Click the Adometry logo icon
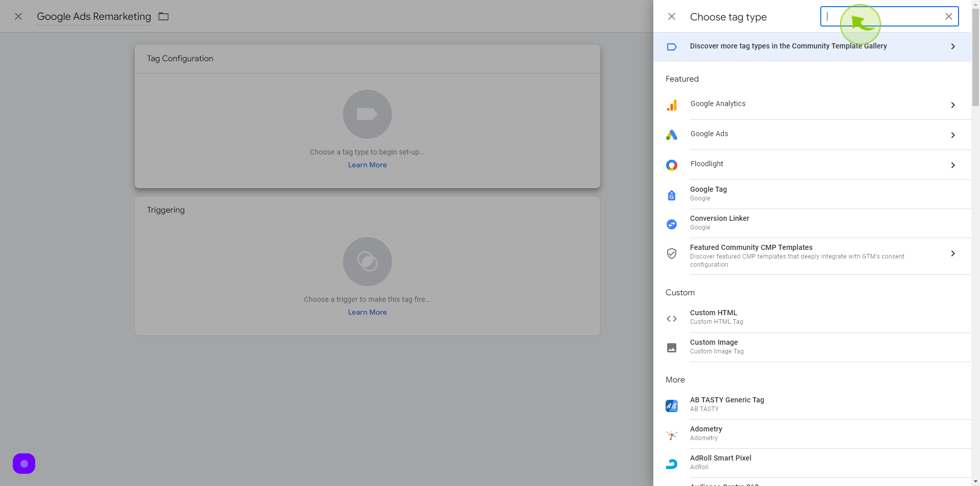Image resolution: width=980 pixels, height=486 pixels. point(672,435)
